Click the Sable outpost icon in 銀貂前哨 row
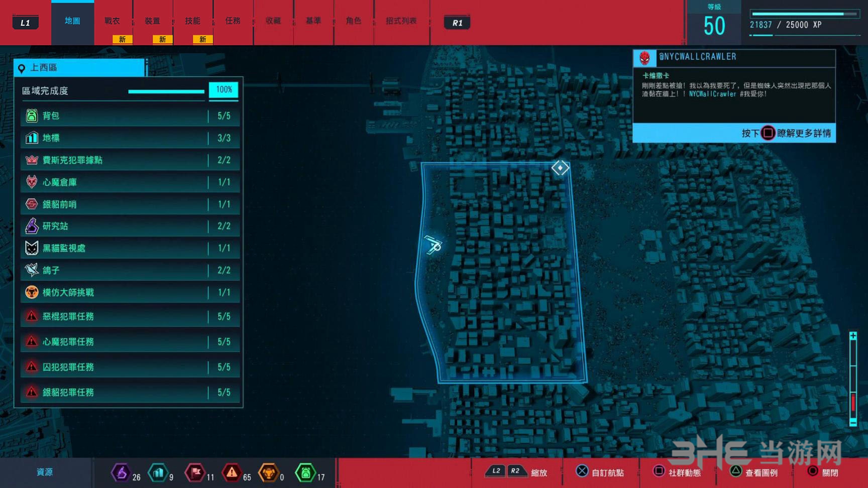 click(32, 204)
